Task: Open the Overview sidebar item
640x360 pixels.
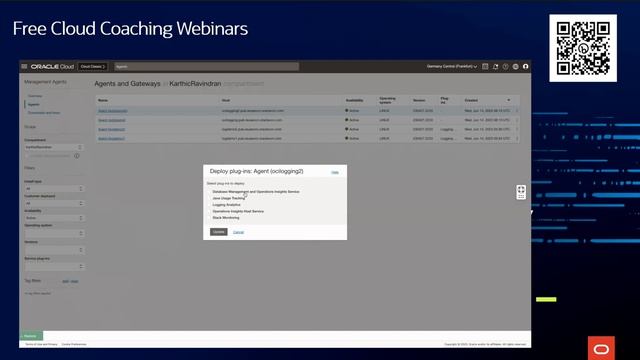Action: [35, 96]
